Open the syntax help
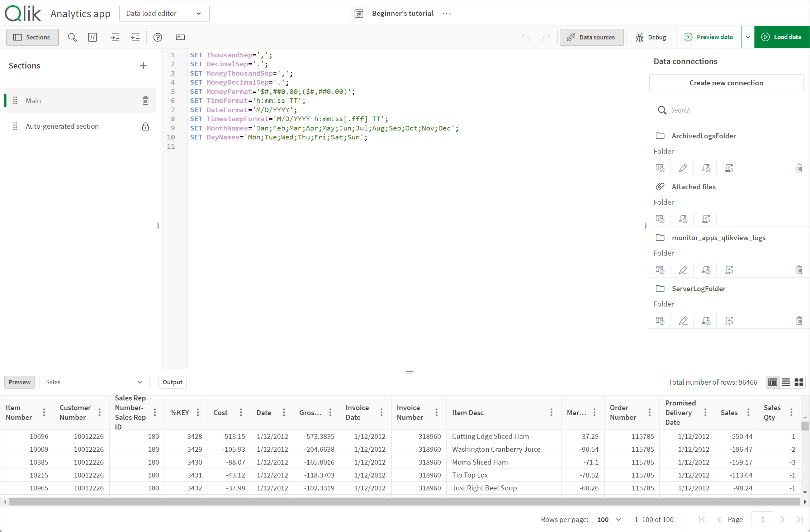 click(157, 37)
